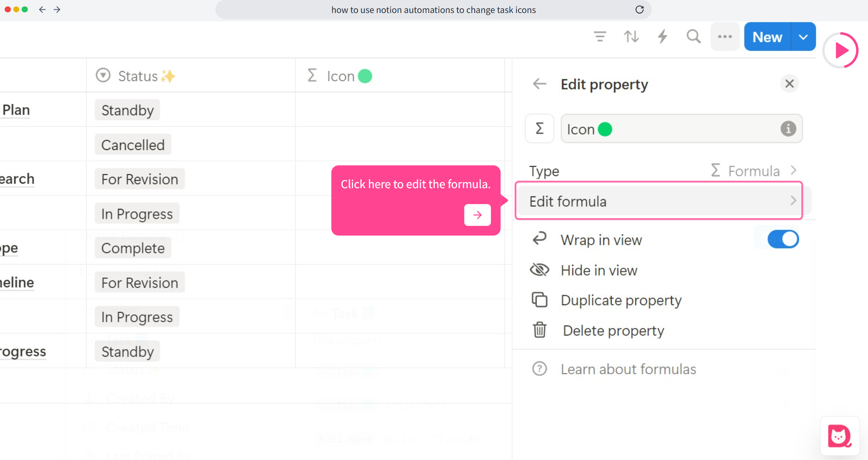Click the New button
This screenshot has width=868, height=460.
[767, 37]
